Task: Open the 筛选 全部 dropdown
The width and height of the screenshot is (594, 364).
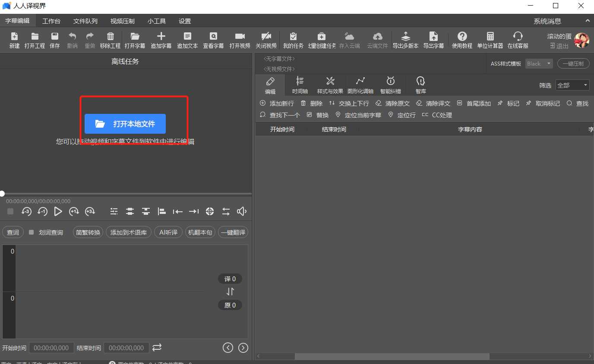Action: (572, 85)
